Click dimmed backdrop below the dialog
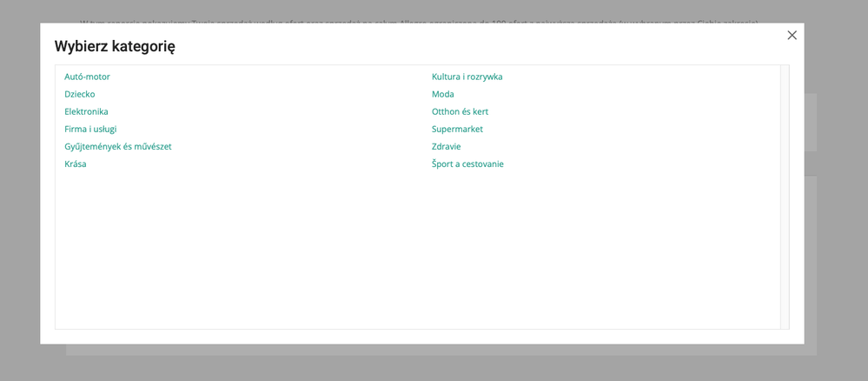Image resolution: width=868 pixels, height=381 pixels. point(434,365)
